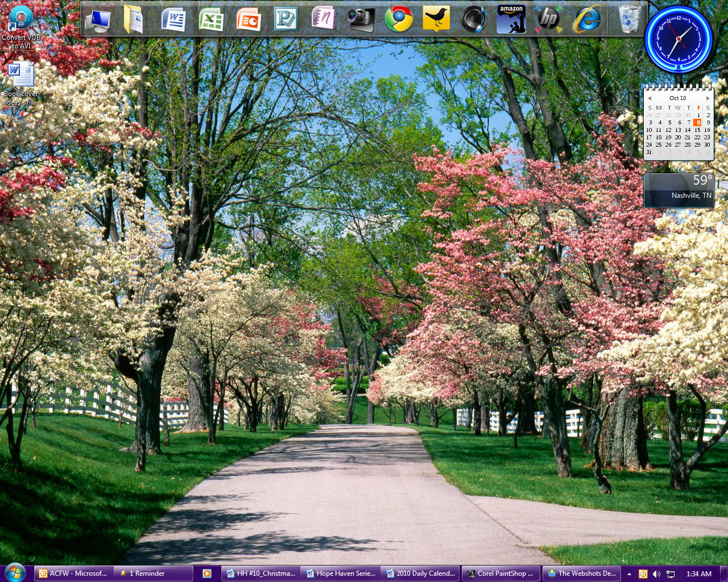Viewport: 728px width, 582px height.
Task: Open the volume control in system tray
Action: [656, 573]
